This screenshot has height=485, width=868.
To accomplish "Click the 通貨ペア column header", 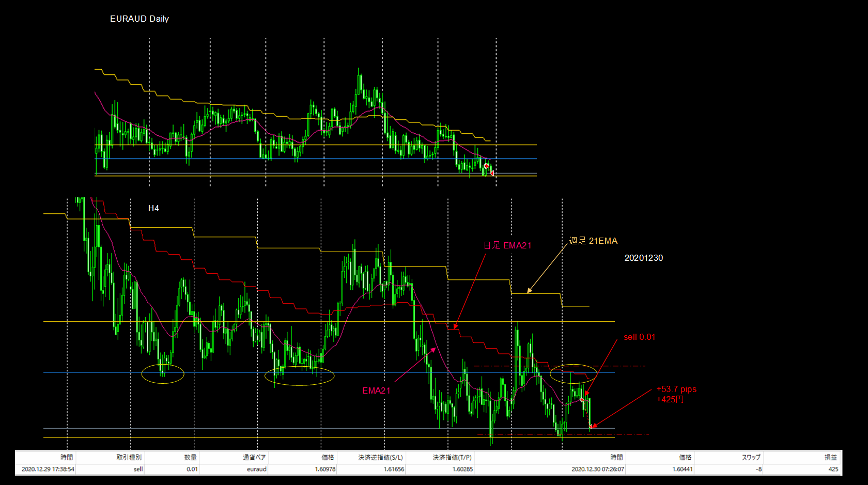I will tap(255, 457).
